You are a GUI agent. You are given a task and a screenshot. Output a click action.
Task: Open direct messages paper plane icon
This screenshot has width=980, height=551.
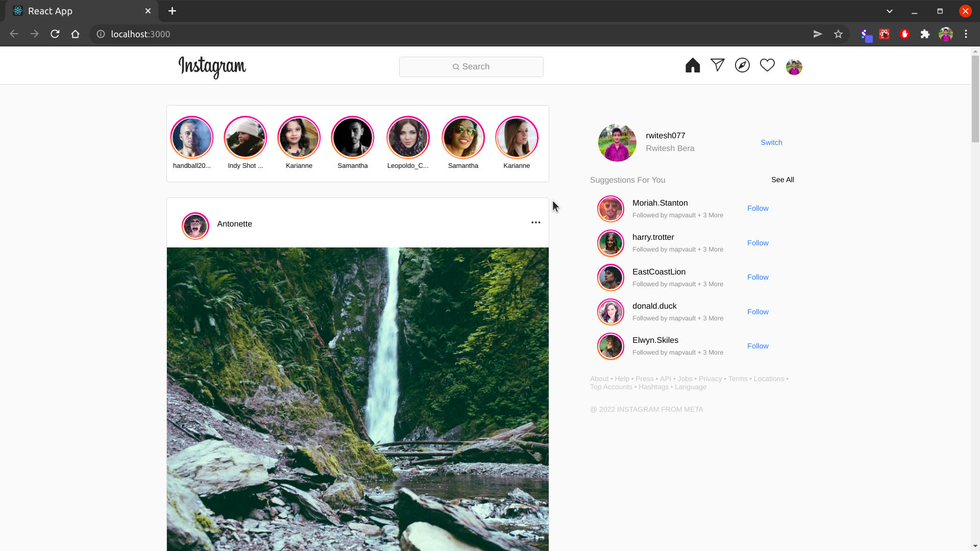[718, 65]
